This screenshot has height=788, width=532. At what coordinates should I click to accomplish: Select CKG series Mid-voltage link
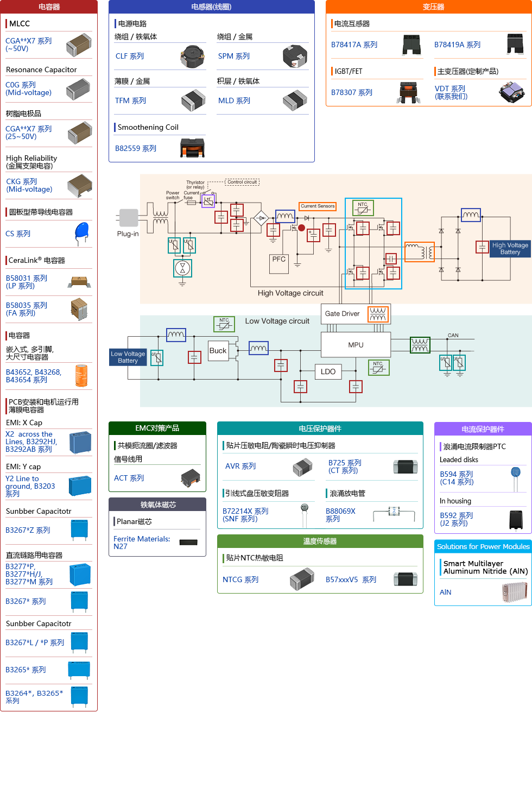tap(29, 185)
